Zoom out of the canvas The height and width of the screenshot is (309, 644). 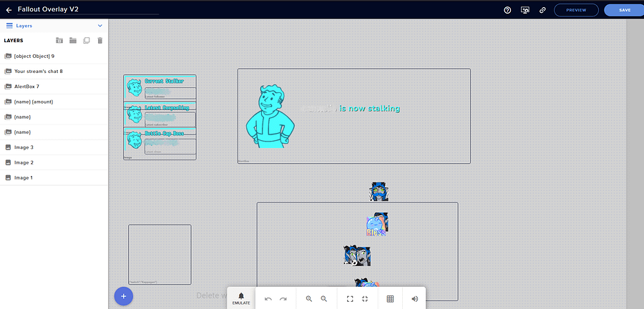(324, 299)
